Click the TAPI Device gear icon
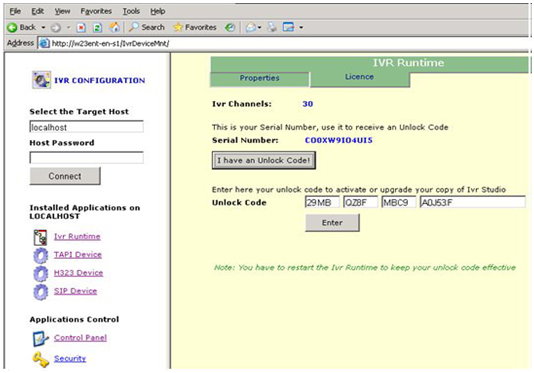The image size is (534, 373). pyautogui.click(x=41, y=256)
